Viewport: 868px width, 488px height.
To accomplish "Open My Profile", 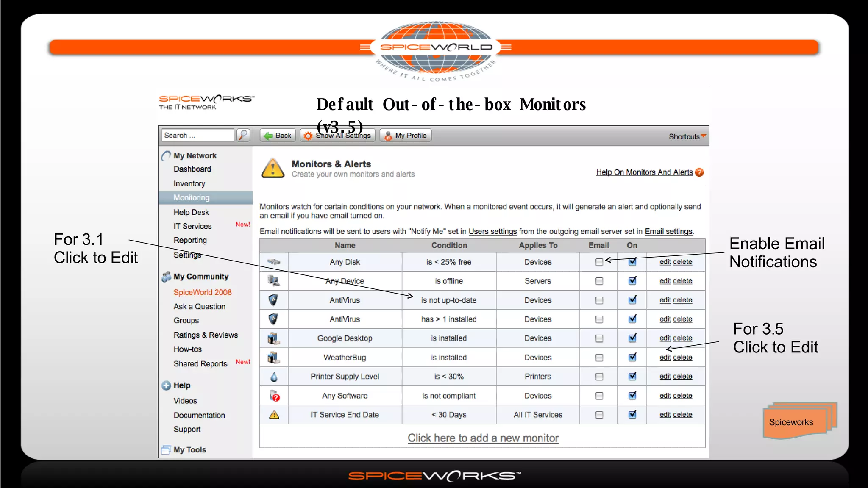I will (406, 136).
